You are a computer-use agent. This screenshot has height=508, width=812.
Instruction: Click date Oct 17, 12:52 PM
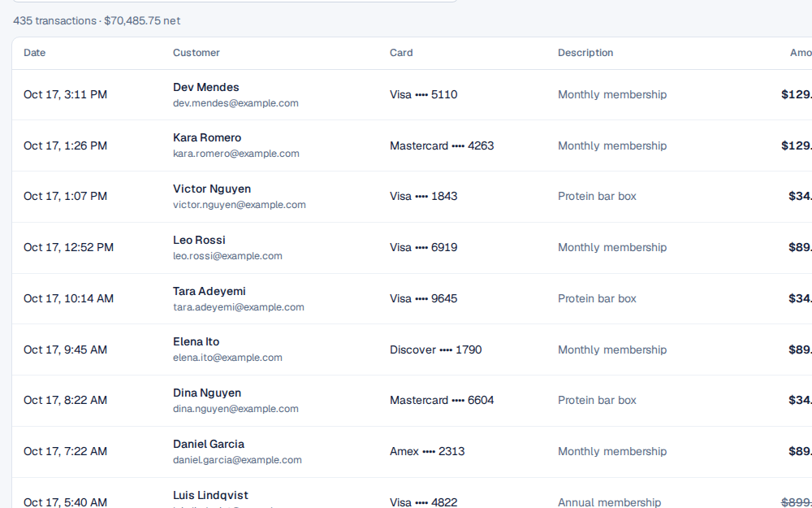click(x=68, y=247)
